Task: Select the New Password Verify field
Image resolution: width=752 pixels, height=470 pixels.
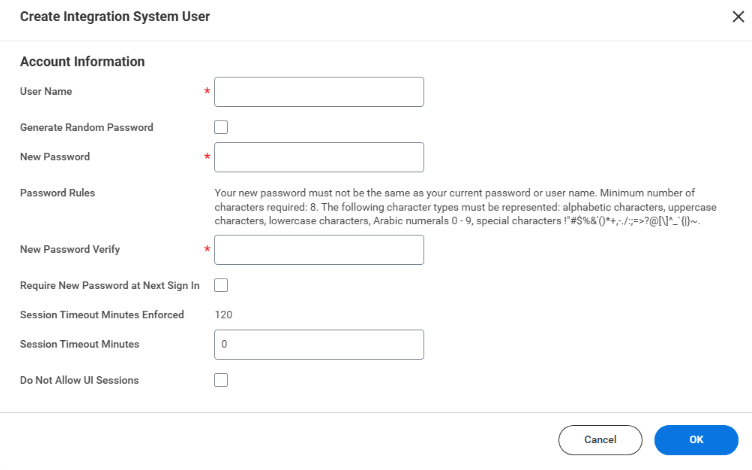Action: point(319,249)
